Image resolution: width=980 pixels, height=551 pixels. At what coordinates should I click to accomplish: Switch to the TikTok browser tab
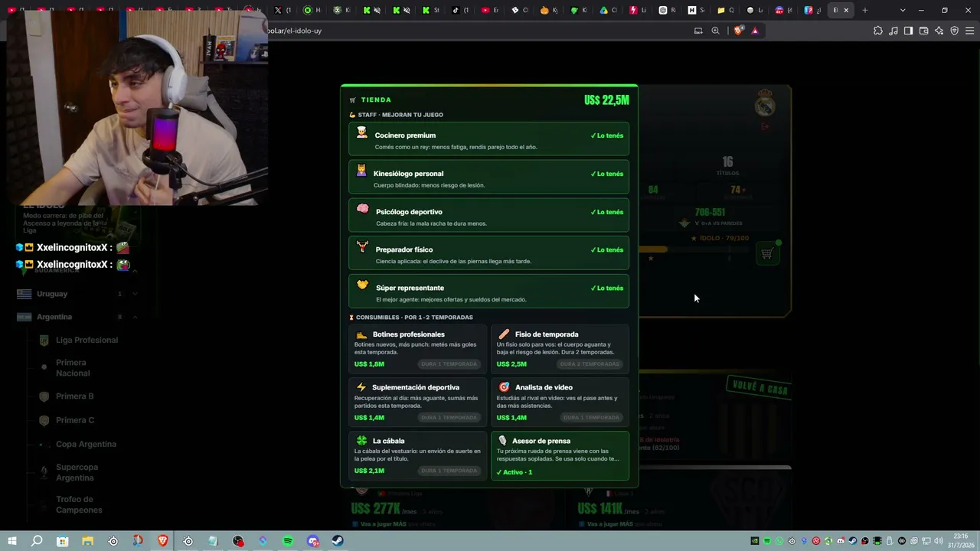(460, 11)
